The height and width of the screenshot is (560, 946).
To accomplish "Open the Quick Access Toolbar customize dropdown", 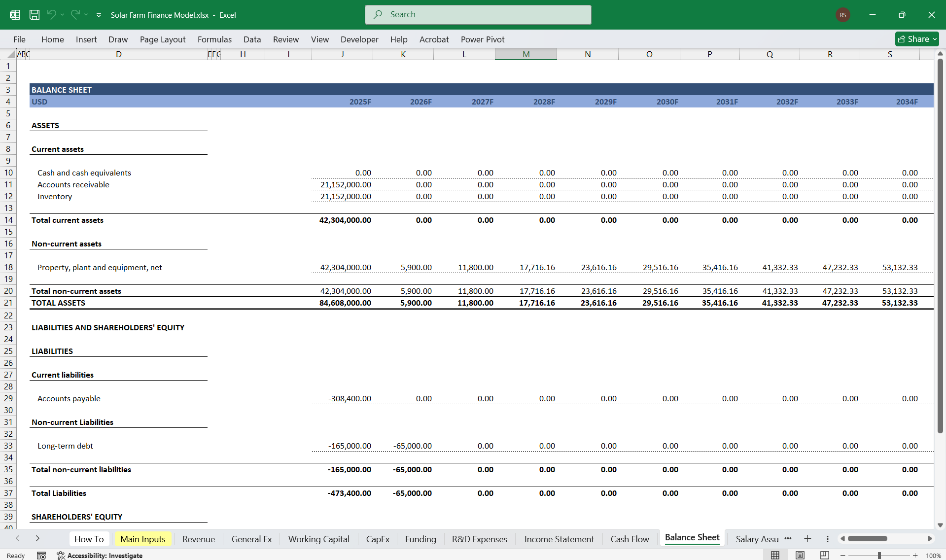I will click(x=99, y=15).
